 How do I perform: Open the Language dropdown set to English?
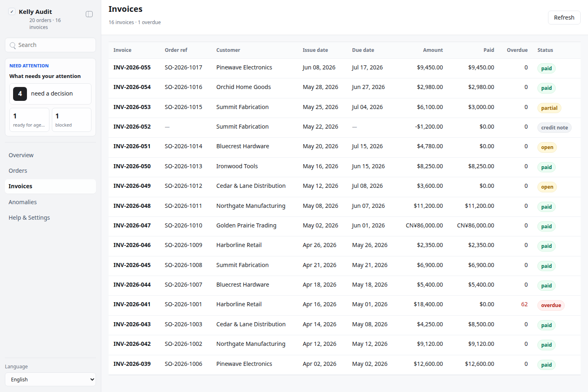51,379
